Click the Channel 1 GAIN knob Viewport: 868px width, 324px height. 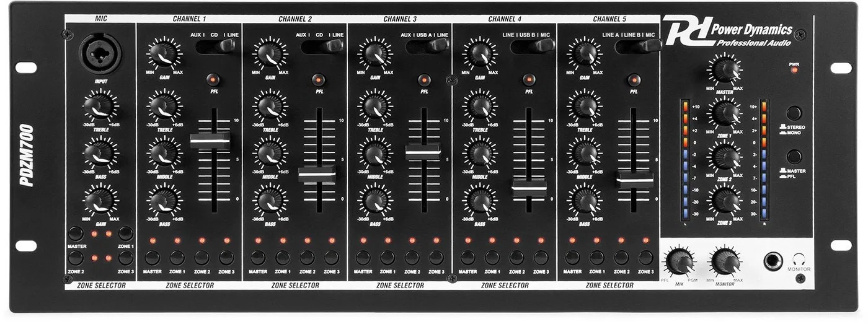pyautogui.click(x=162, y=54)
